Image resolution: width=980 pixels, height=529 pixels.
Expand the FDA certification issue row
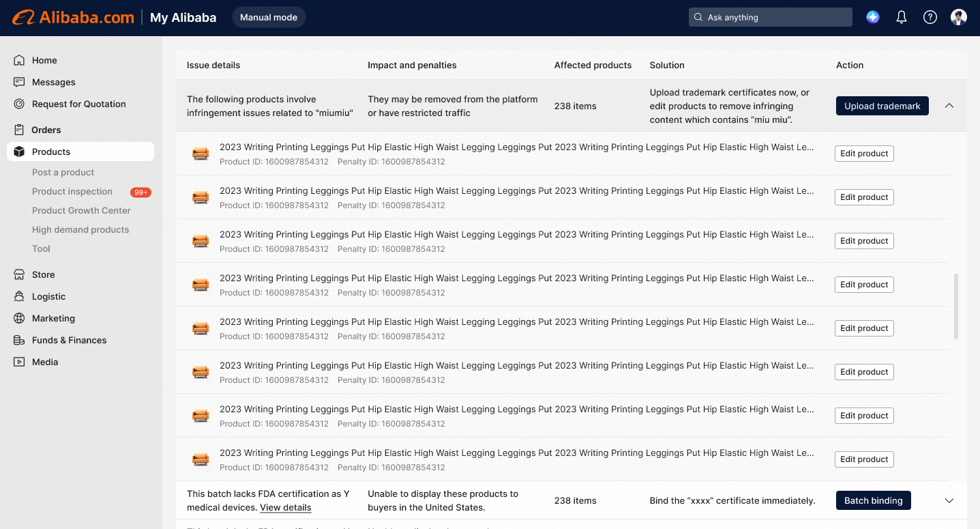coord(949,500)
